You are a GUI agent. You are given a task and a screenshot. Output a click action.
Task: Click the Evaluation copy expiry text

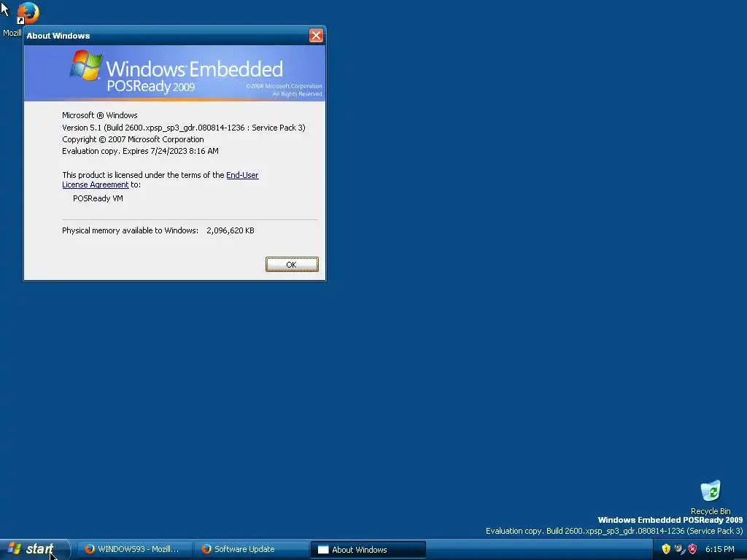click(x=140, y=151)
